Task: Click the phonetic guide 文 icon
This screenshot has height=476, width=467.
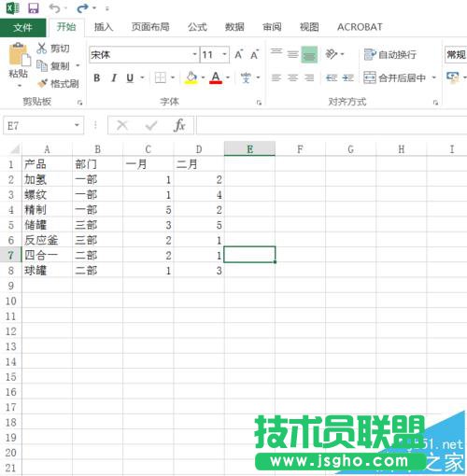Action: point(246,77)
